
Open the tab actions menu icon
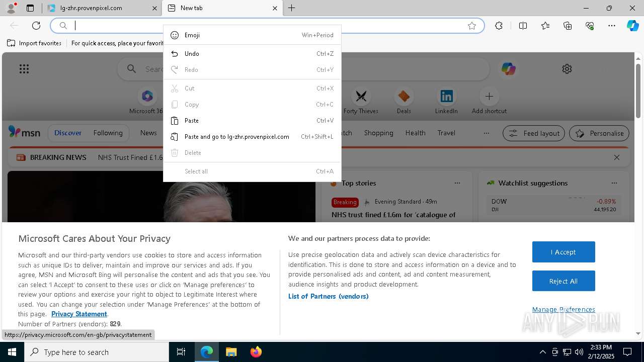coord(30,8)
